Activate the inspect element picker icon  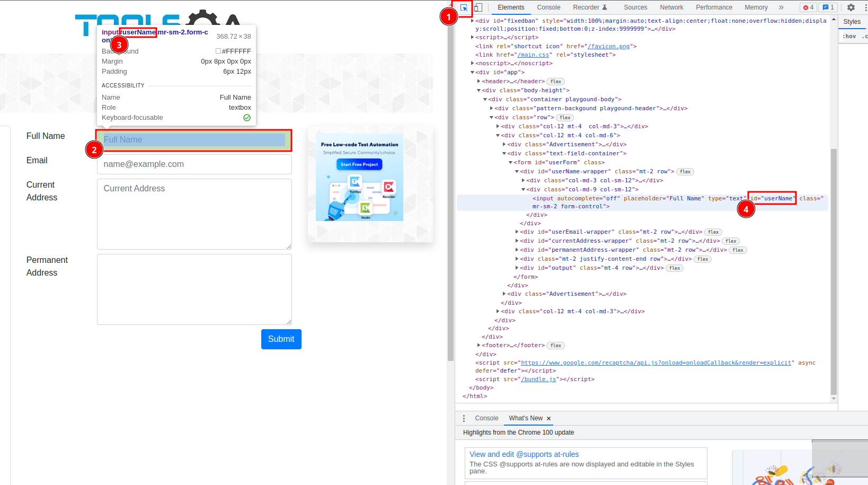pyautogui.click(x=464, y=7)
